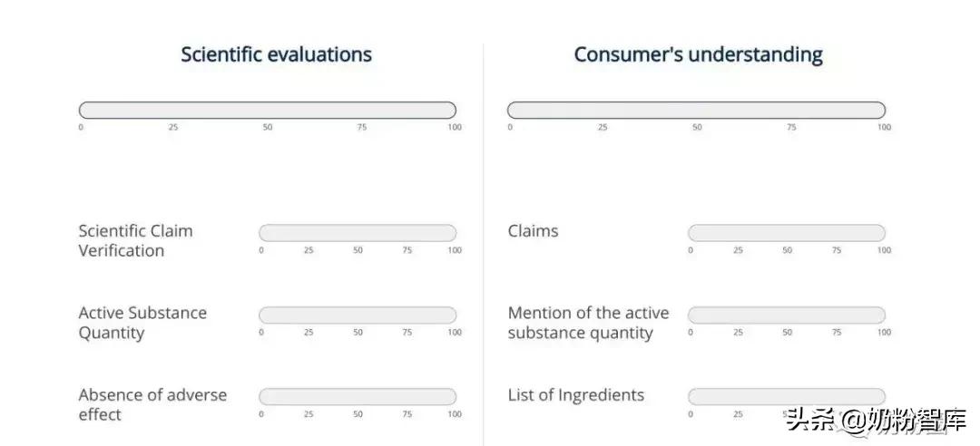This screenshot has height=446, width=980.
Task: Click the Mention of the active substance quantity label
Action: tap(588, 323)
